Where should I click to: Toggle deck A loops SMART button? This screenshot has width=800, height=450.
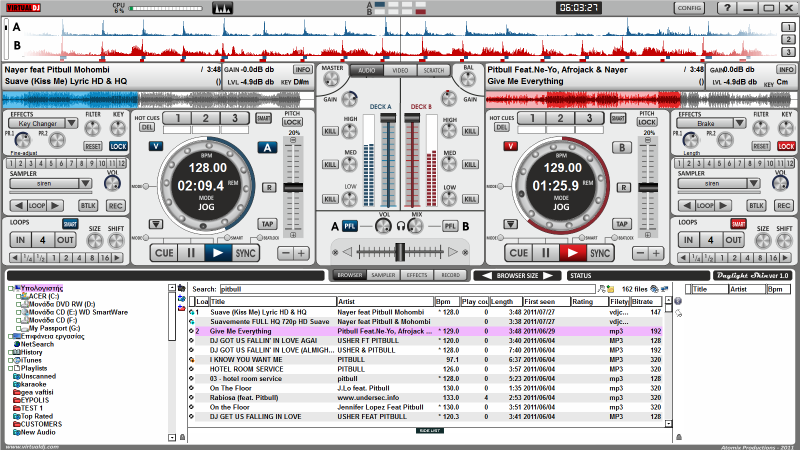coord(70,224)
